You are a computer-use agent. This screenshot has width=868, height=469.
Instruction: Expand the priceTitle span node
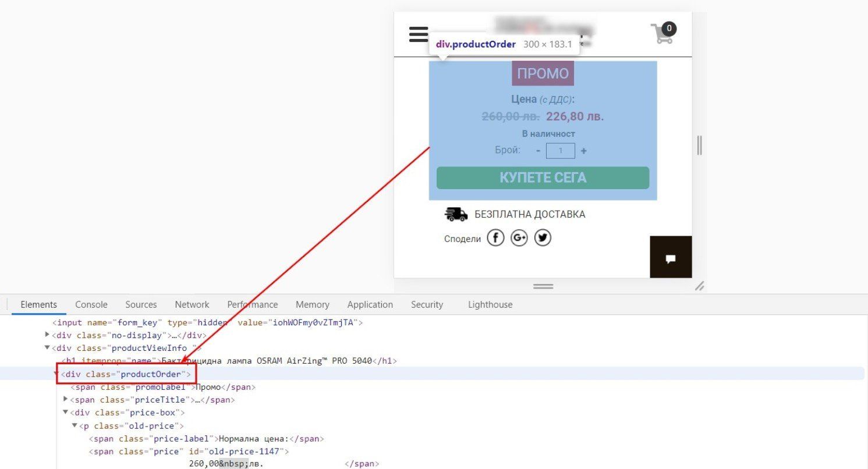(x=66, y=399)
